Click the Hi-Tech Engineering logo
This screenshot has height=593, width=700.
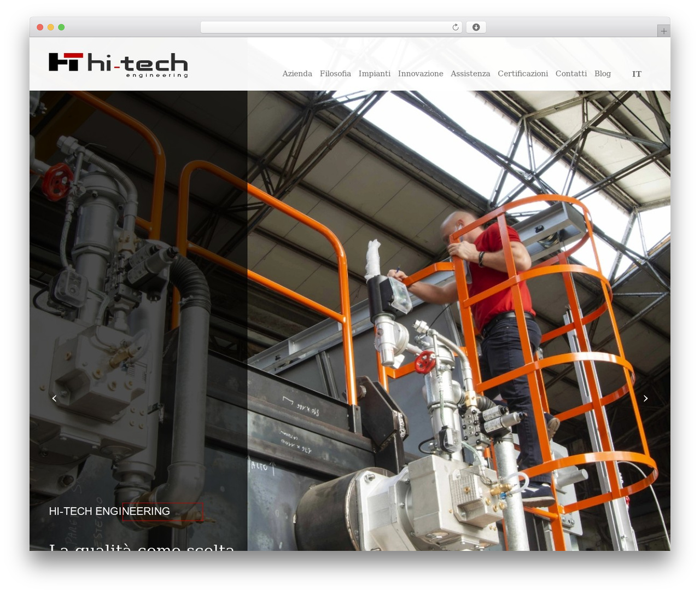click(118, 65)
